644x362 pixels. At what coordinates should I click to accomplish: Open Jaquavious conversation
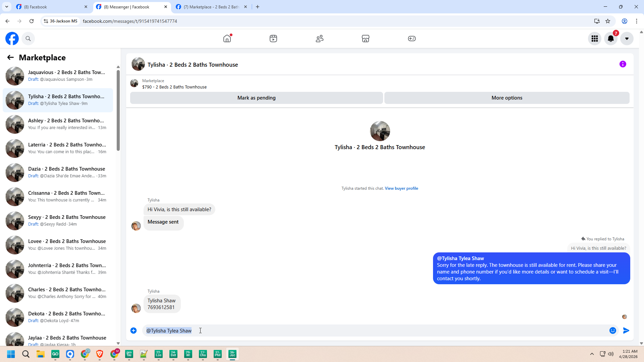[x=58, y=76]
